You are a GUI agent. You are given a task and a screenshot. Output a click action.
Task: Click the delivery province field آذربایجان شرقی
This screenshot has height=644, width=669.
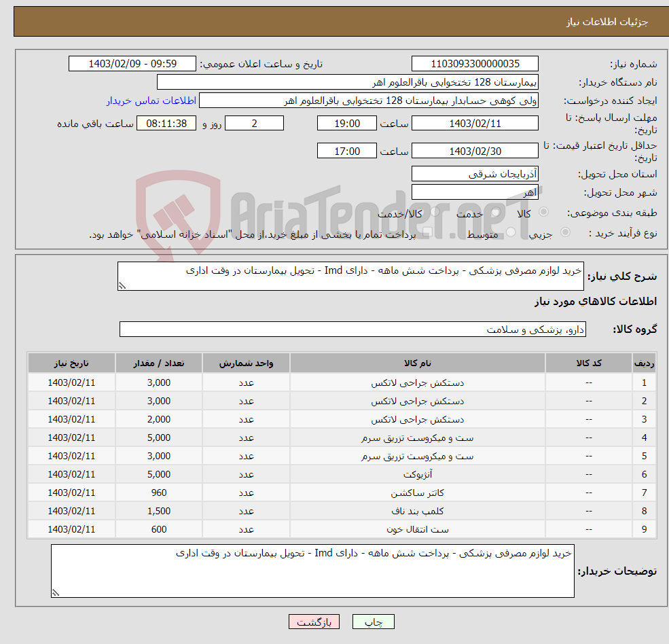[475, 174]
